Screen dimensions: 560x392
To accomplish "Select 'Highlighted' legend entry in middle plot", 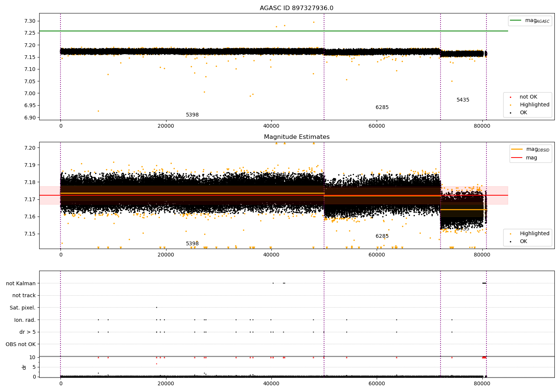I will [x=534, y=234].
